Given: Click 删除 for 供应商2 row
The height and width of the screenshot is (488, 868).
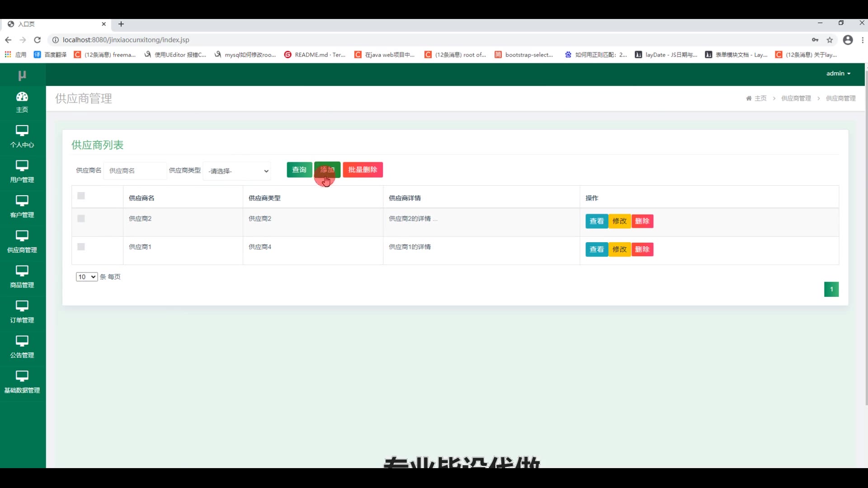Looking at the screenshot, I should coord(642,221).
